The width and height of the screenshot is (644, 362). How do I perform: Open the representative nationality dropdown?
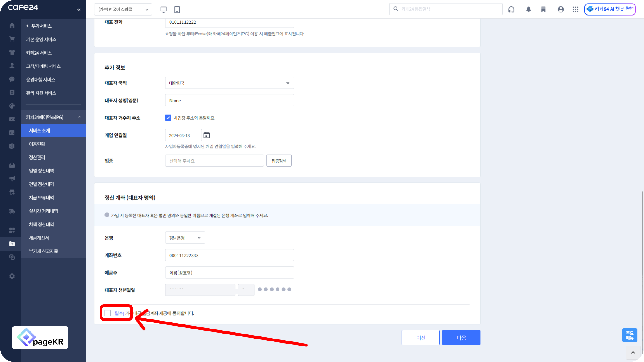point(229,83)
